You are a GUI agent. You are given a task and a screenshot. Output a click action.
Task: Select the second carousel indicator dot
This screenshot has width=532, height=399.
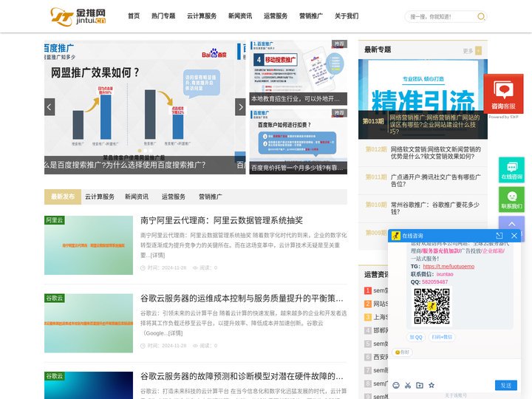(146, 151)
